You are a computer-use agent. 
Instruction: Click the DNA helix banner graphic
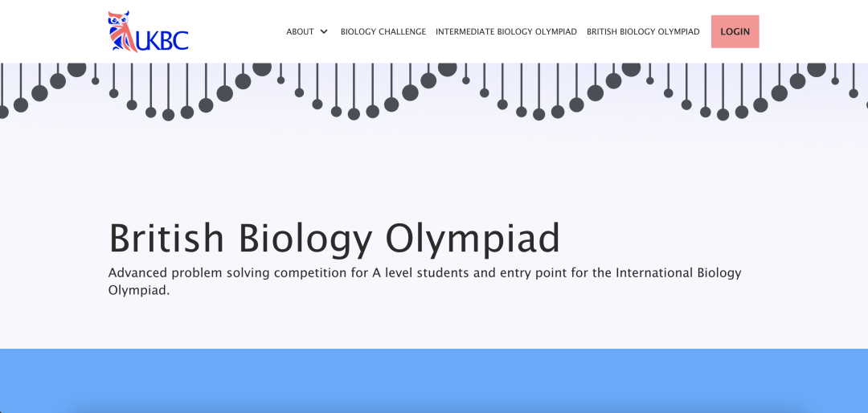[434, 92]
